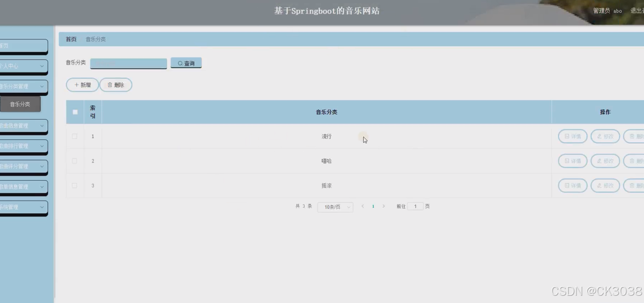
Task: Click the page title 基于Springboot的音乐网站
Action: coord(327,11)
